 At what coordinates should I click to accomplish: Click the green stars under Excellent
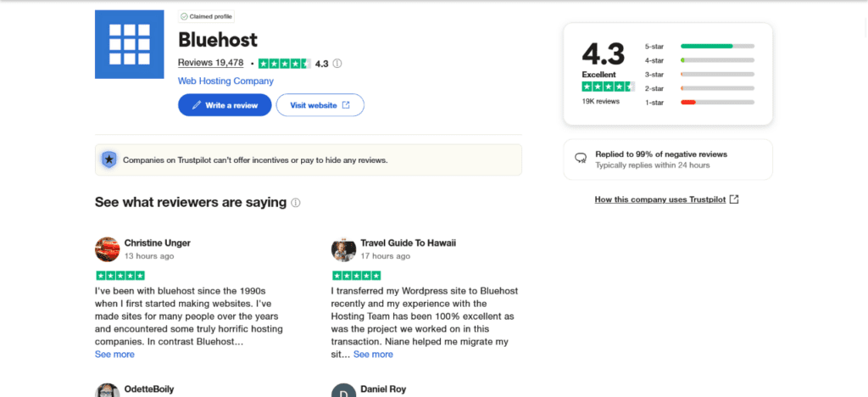pos(609,87)
